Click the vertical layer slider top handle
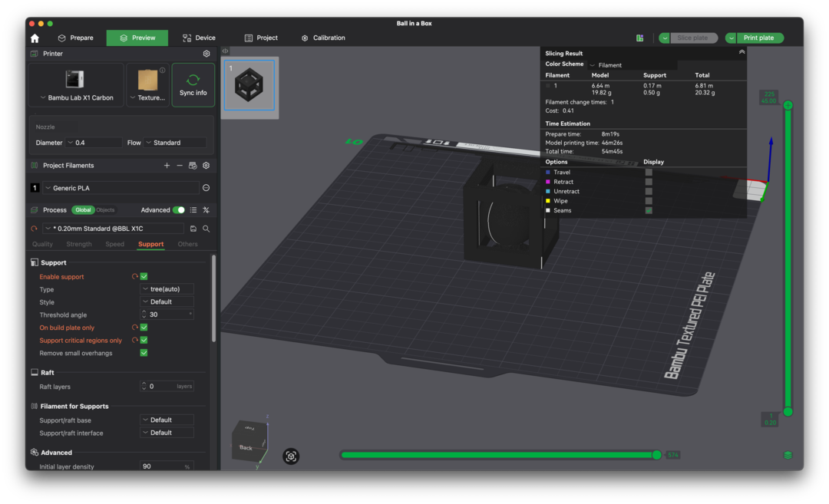This screenshot has height=504, width=829. point(788,105)
